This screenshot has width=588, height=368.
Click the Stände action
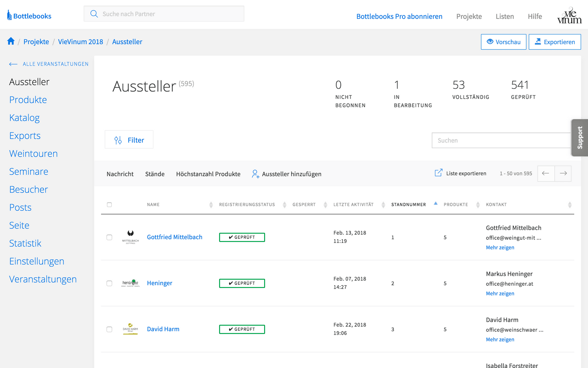click(x=155, y=174)
